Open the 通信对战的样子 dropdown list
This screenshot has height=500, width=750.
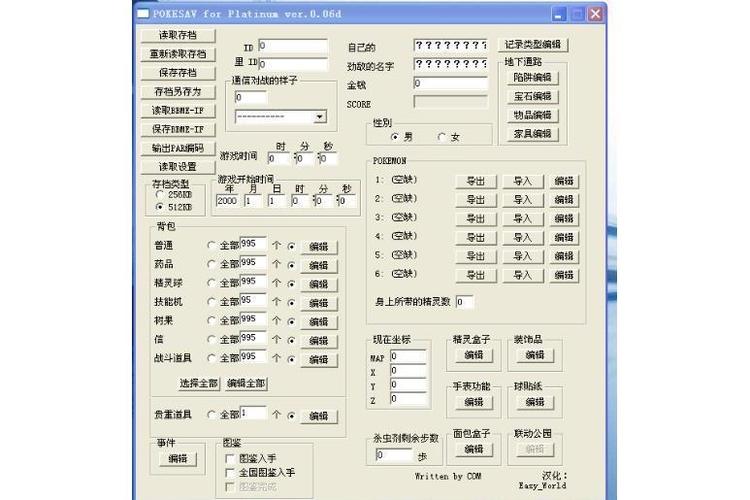[320, 117]
